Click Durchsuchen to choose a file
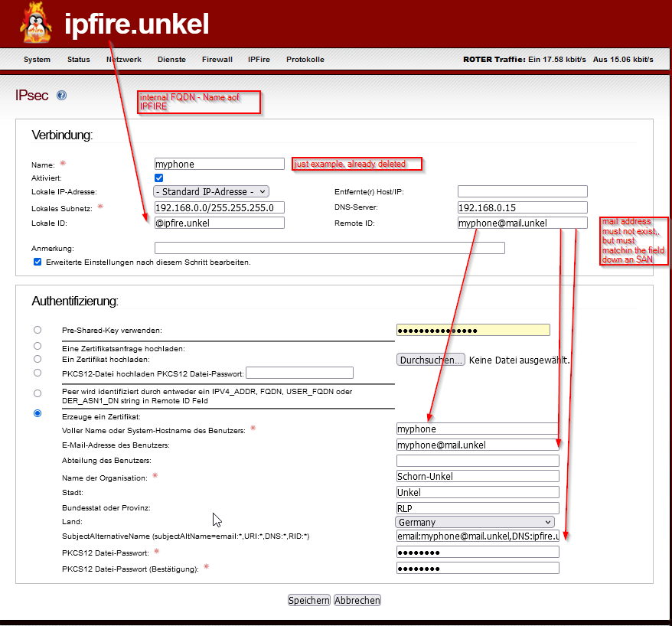 431,360
